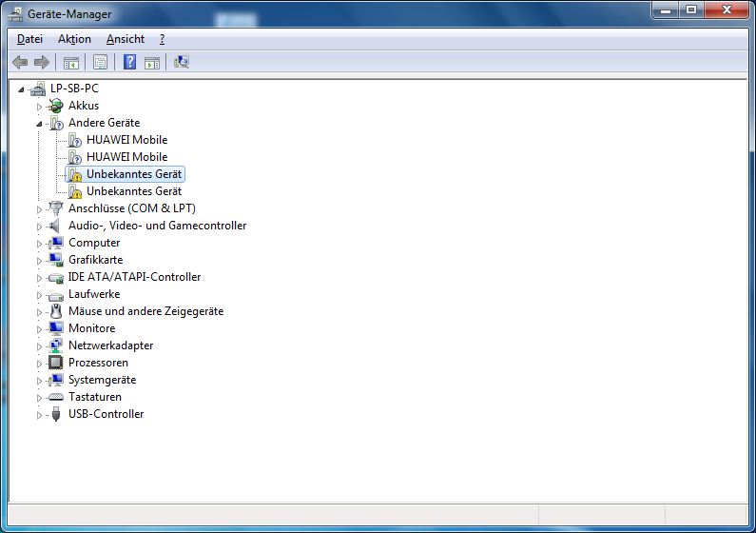Click the Tastaturen keyboard icon
Screen dimensions: 756x533
click(56, 397)
